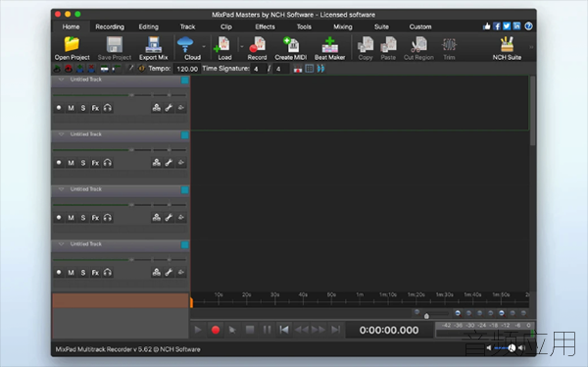This screenshot has width=588, height=367.
Task: Click the instrument icon on the fourth track
Action: click(157, 273)
